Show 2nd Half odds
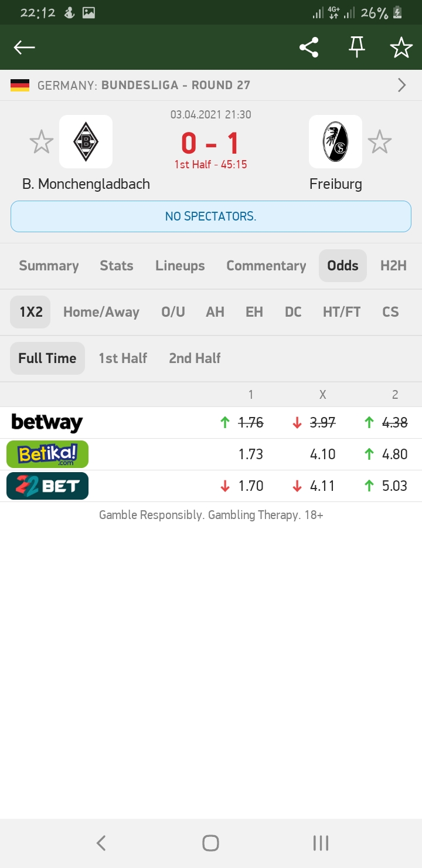Screen dimensions: 422x868 (195, 358)
